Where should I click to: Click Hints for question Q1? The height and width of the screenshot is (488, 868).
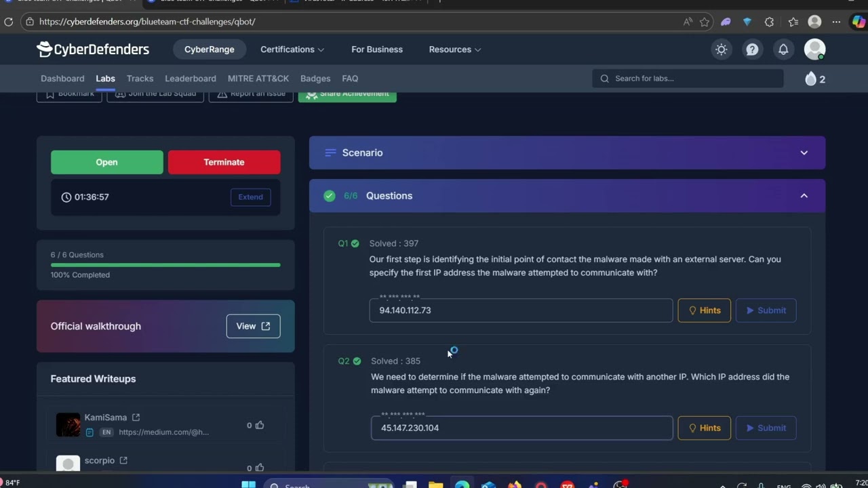704,310
